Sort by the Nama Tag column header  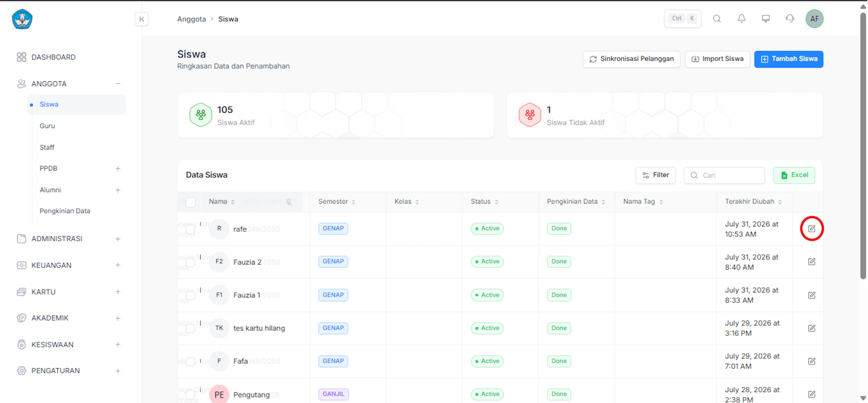[x=643, y=202]
